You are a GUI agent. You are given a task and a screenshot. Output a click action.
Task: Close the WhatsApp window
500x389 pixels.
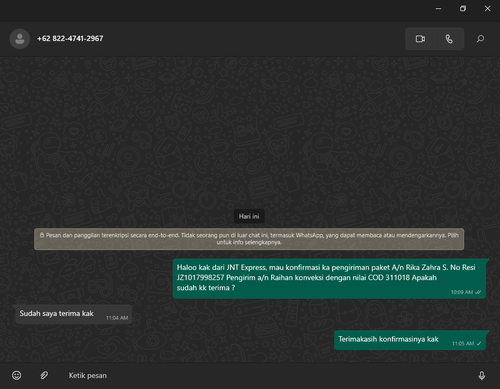click(488, 9)
